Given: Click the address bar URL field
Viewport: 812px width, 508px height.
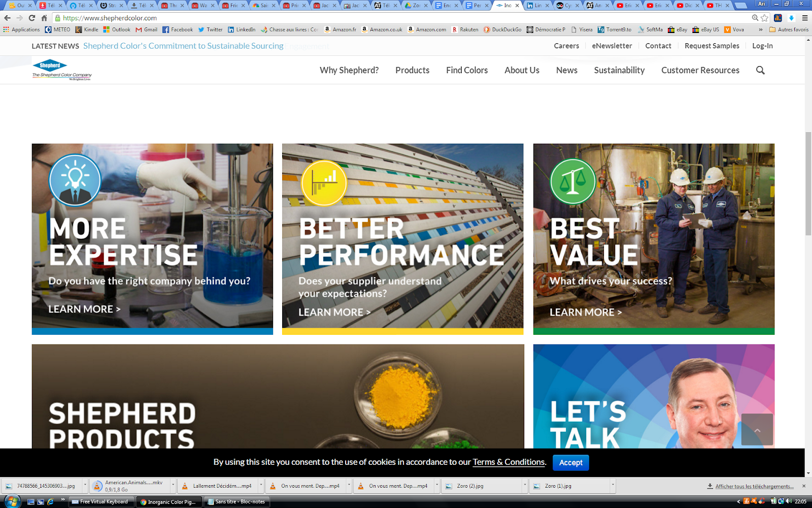Looking at the screenshot, I should click(401, 18).
